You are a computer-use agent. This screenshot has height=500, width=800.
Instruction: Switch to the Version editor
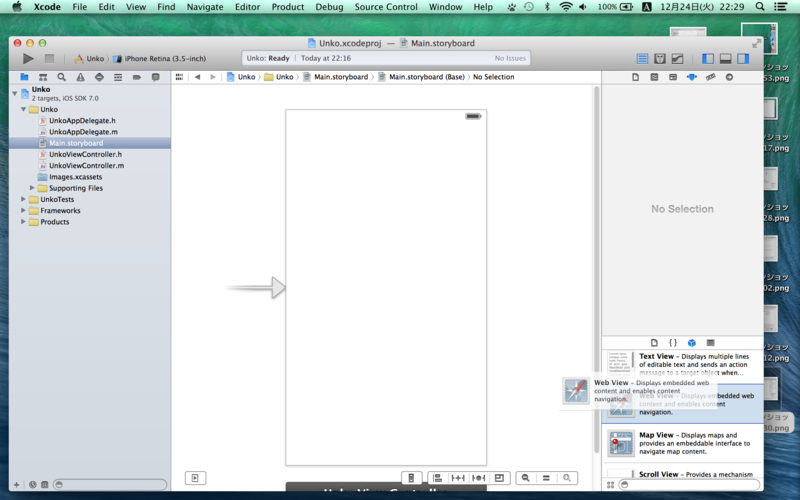pos(677,59)
